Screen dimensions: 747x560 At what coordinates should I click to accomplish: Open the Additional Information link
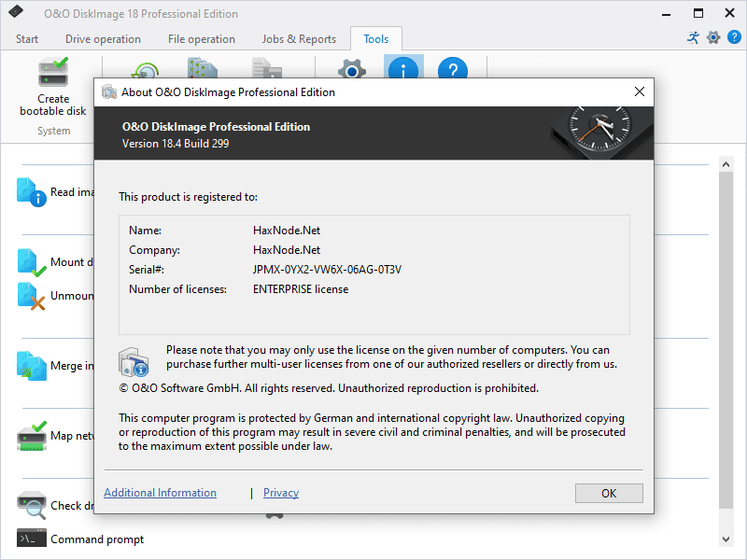click(x=160, y=493)
